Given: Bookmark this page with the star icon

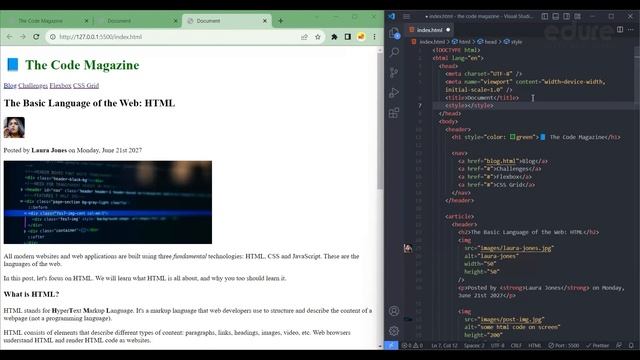Looking at the screenshot, I should pyautogui.click(x=318, y=37).
